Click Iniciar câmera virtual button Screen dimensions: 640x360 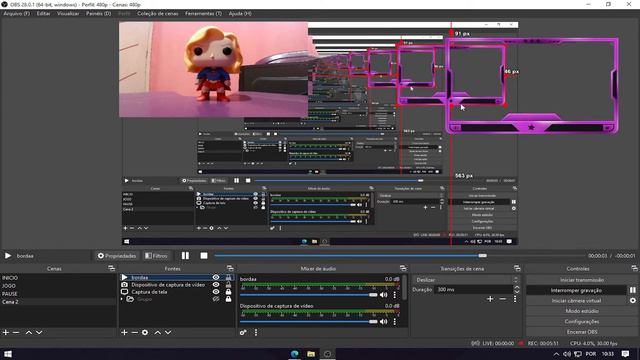point(576,300)
